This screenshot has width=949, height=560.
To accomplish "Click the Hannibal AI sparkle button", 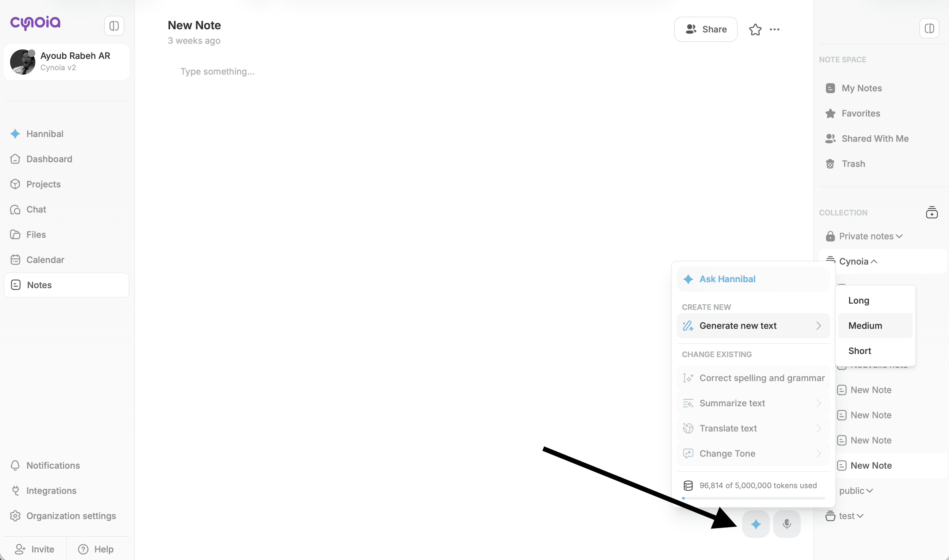I will (x=756, y=524).
